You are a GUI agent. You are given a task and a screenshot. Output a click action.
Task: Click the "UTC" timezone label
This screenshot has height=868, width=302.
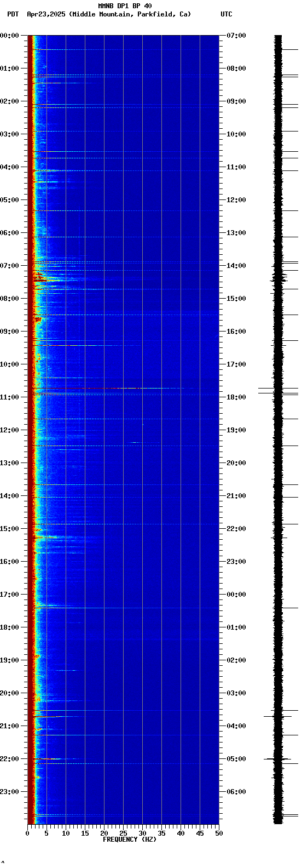coord(226,14)
